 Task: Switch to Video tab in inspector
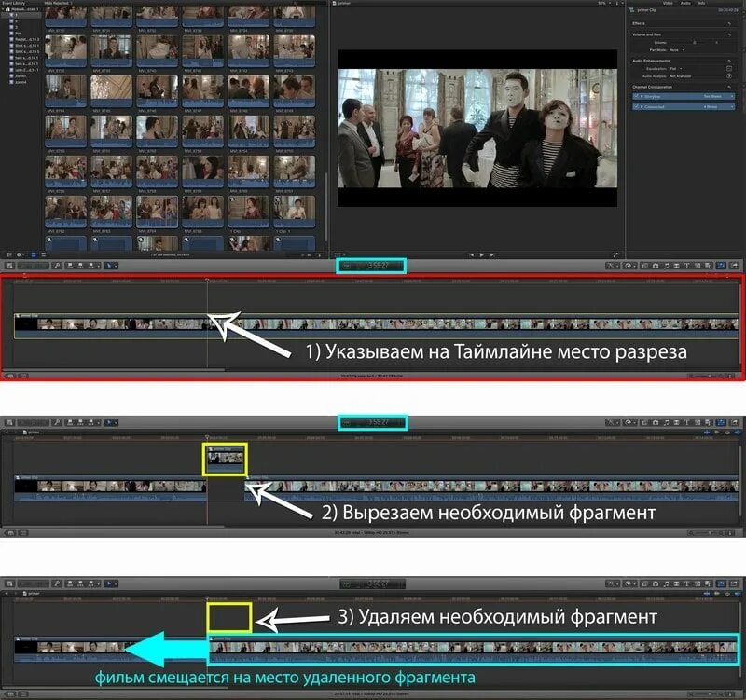(x=668, y=3)
